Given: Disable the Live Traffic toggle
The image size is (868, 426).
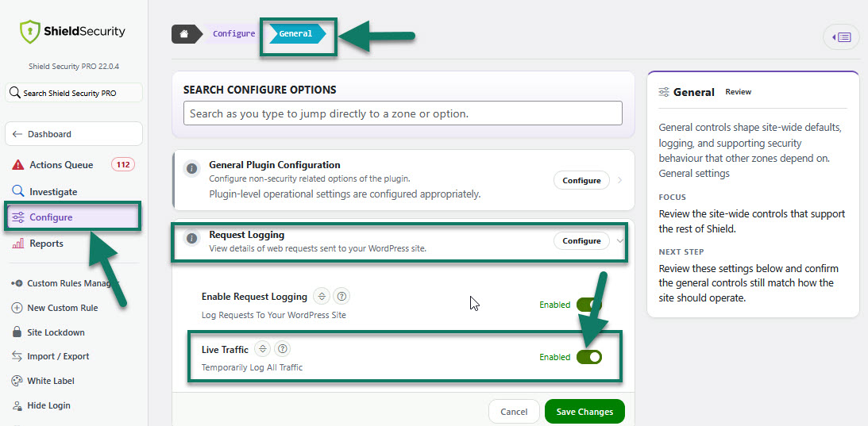Looking at the screenshot, I should point(589,357).
